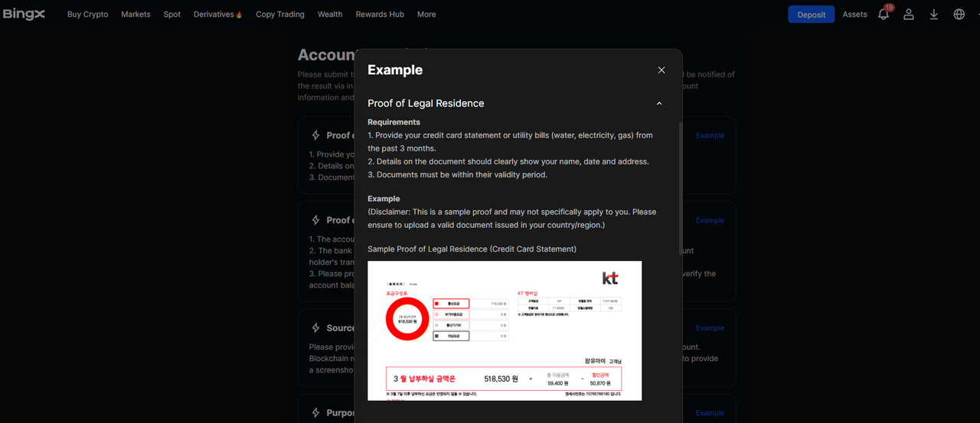Close the Example dialog with X
The height and width of the screenshot is (423, 980).
661,70
